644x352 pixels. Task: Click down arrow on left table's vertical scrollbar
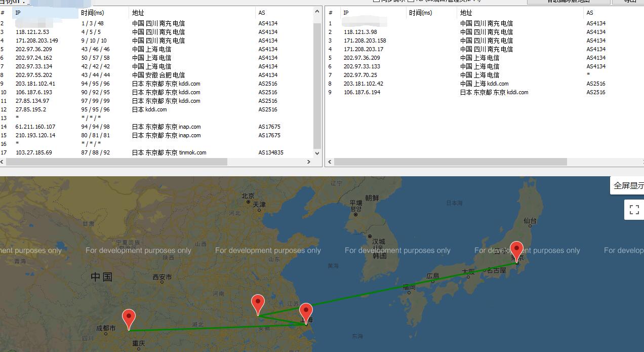tap(317, 153)
